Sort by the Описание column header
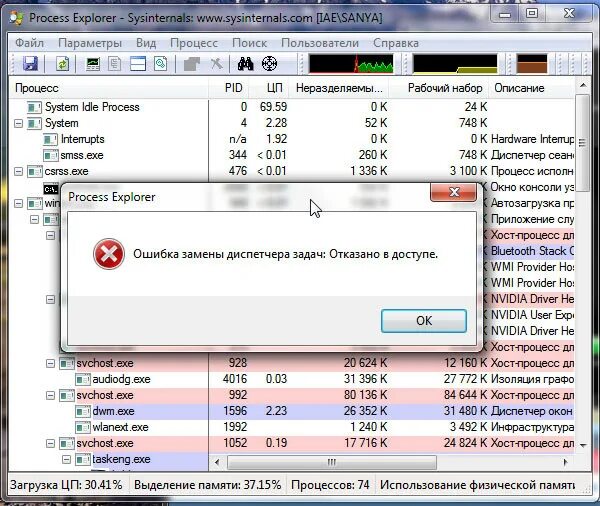 click(531, 88)
